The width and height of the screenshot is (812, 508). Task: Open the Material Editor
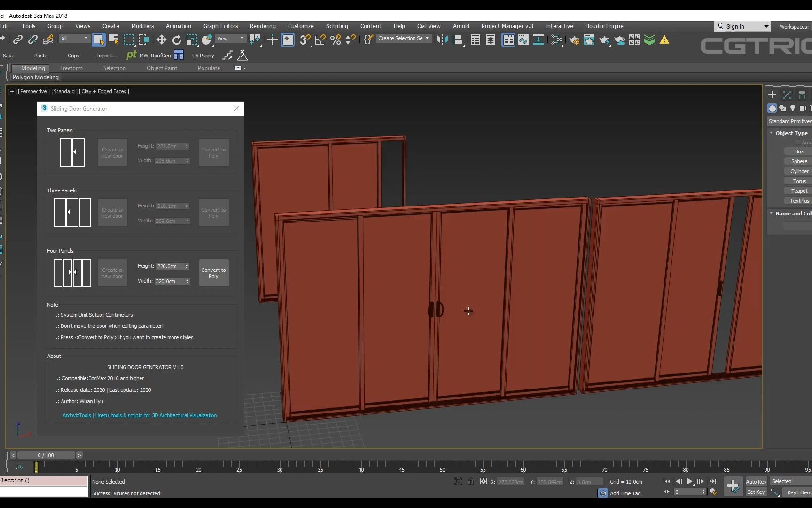coord(557,40)
